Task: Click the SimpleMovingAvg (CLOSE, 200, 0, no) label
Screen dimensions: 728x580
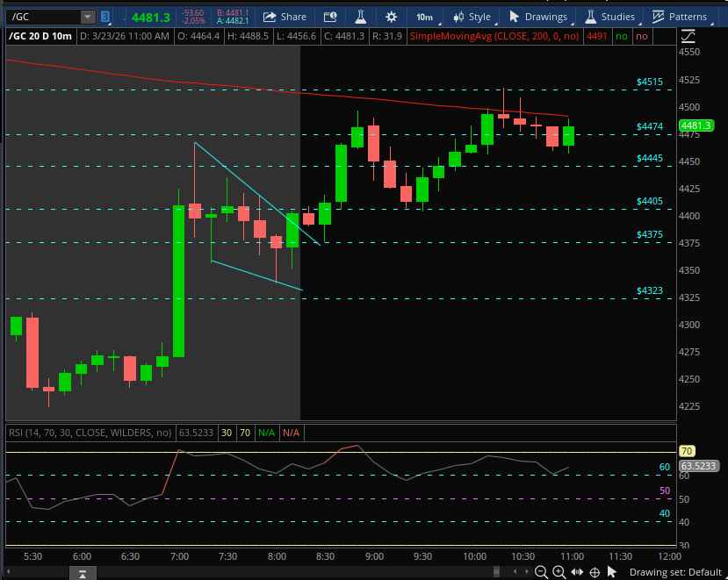Action: click(494, 36)
